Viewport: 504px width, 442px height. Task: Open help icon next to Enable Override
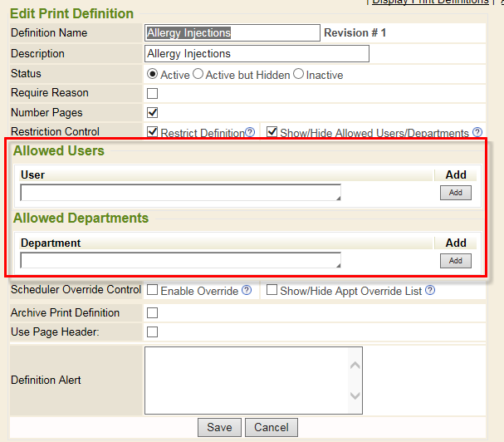click(x=247, y=291)
